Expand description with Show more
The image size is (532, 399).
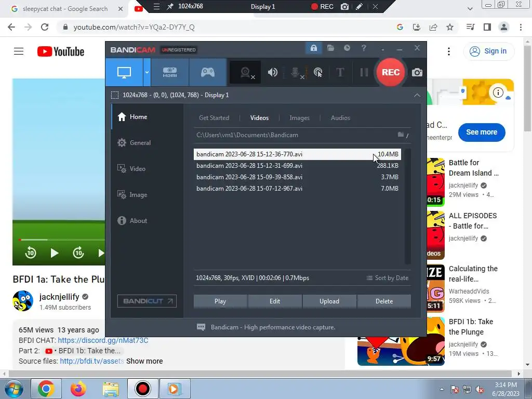(x=144, y=361)
